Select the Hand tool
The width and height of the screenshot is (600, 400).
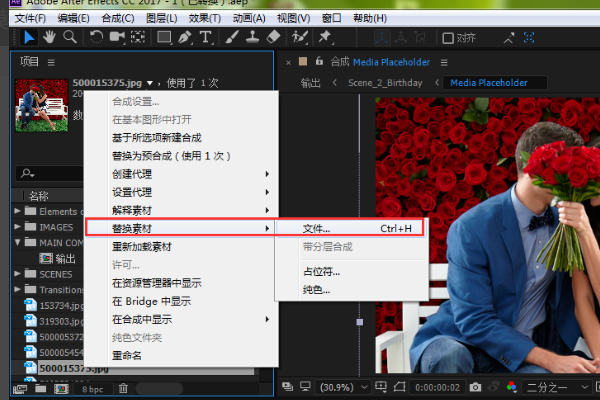(x=50, y=37)
